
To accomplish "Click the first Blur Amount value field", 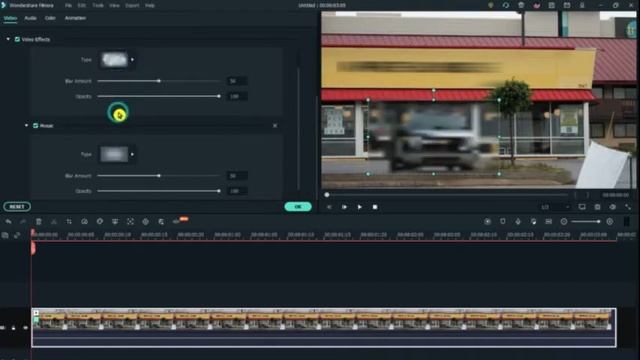I will click(x=237, y=81).
